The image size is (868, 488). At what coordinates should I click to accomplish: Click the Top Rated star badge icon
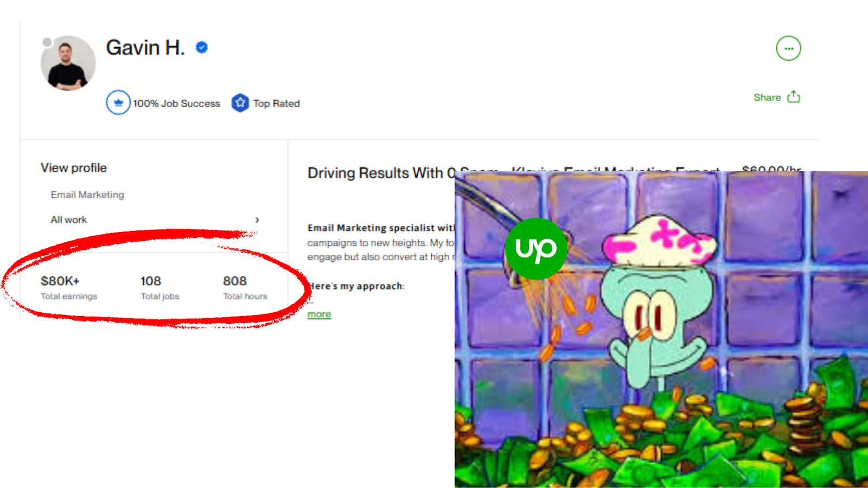pos(240,102)
